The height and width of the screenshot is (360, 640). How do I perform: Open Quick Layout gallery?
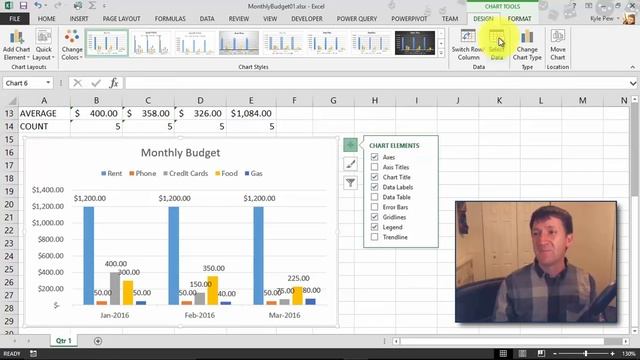43,45
